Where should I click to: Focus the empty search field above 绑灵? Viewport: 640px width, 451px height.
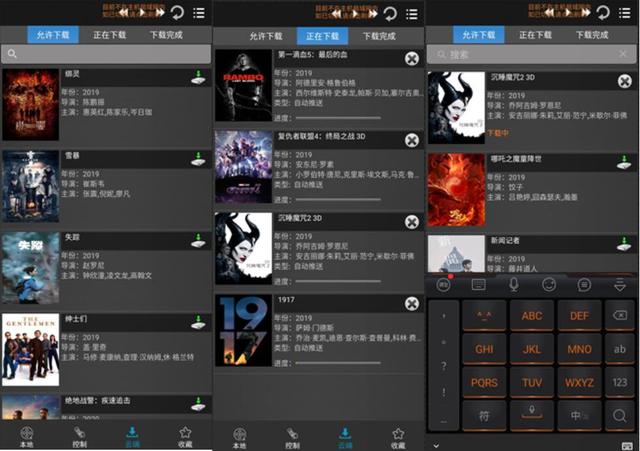[106, 53]
